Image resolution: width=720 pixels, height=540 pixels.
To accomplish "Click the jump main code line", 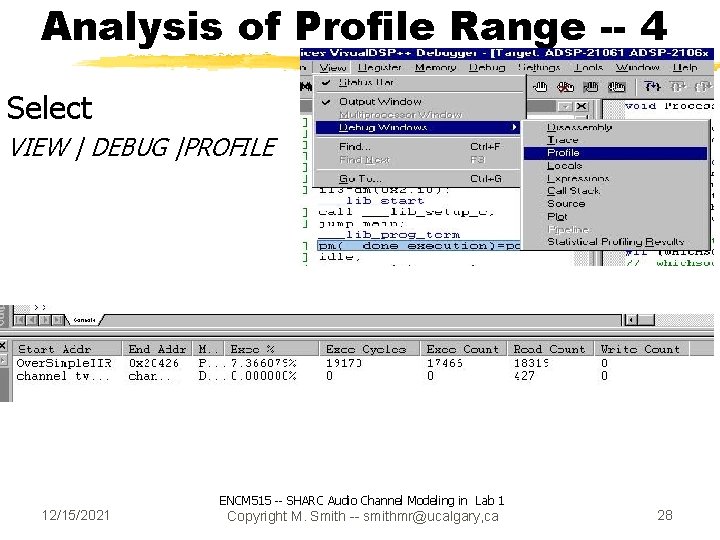I will [361, 224].
